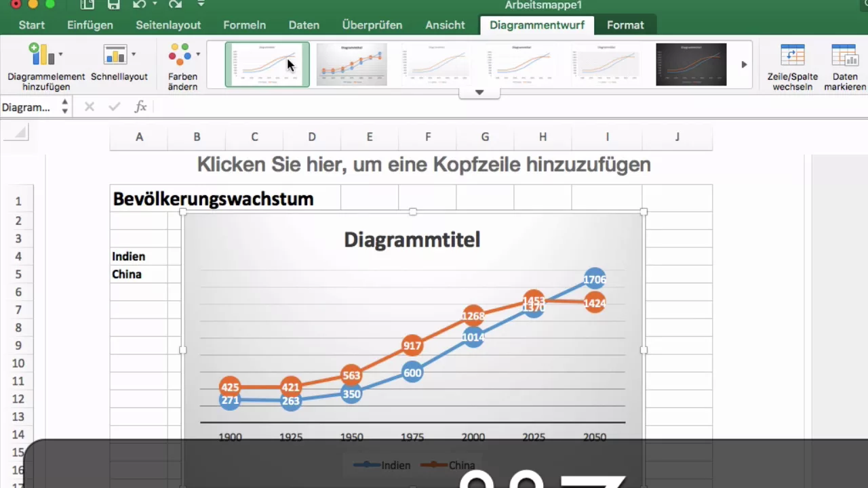This screenshot has height=488, width=868.
Task: Click the cancel X in formula bar
Action: pyautogui.click(x=89, y=107)
